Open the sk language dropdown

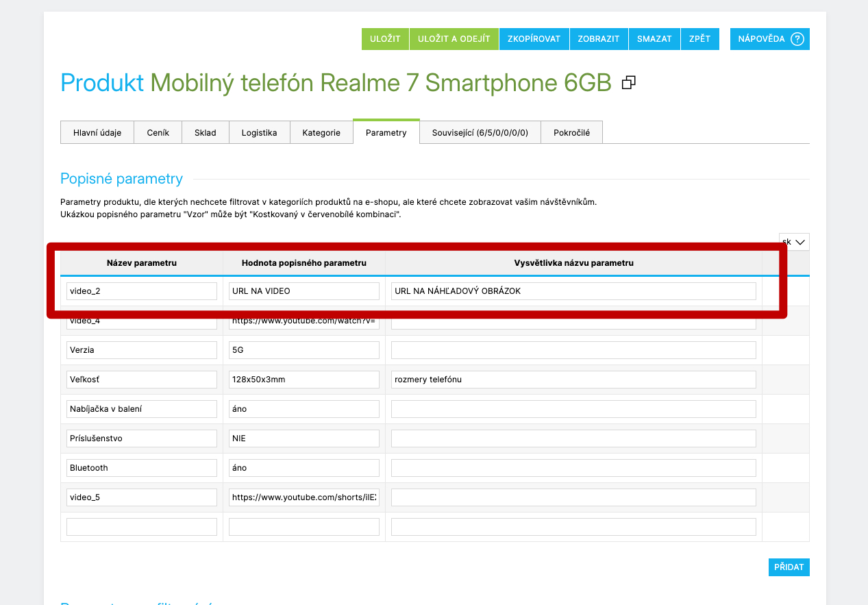[x=794, y=242]
